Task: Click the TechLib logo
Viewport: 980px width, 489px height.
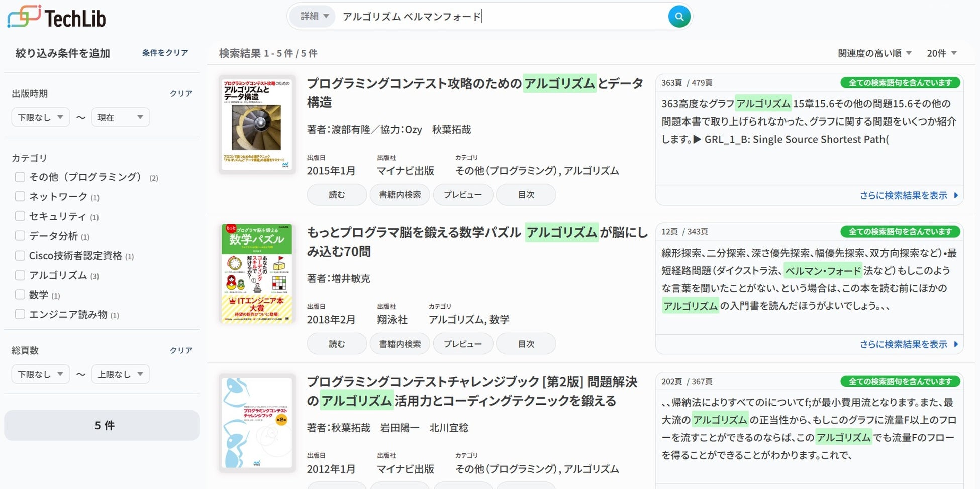Action: [56, 17]
